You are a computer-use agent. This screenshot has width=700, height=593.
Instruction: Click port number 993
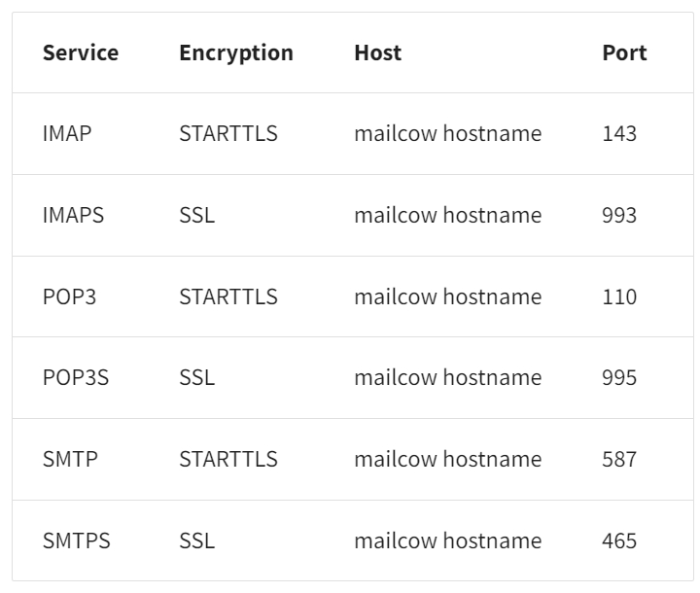tap(619, 215)
